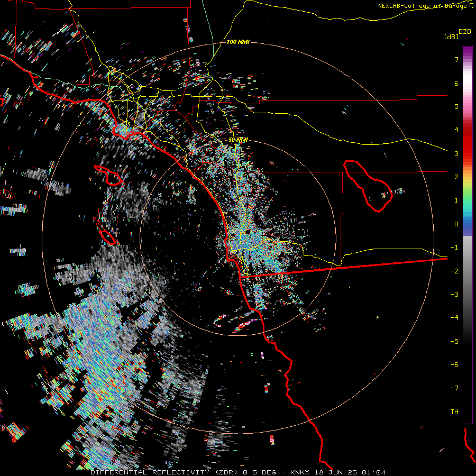Image resolution: width=476 pixels, height=476 pixels.
Task: Click the scale tick label 7
Action: pos(456,59)
